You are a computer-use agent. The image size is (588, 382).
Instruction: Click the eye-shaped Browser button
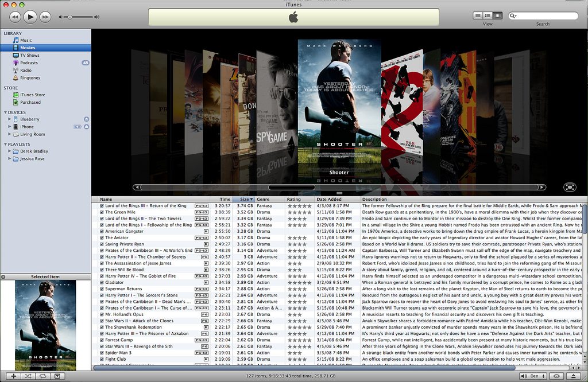coord(556,376)
